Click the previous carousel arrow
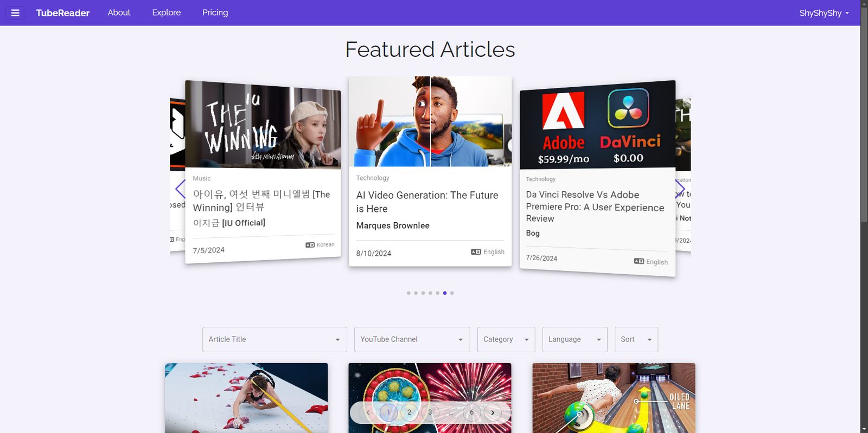This screenshot has width=868, height=433. pos(181,189)
